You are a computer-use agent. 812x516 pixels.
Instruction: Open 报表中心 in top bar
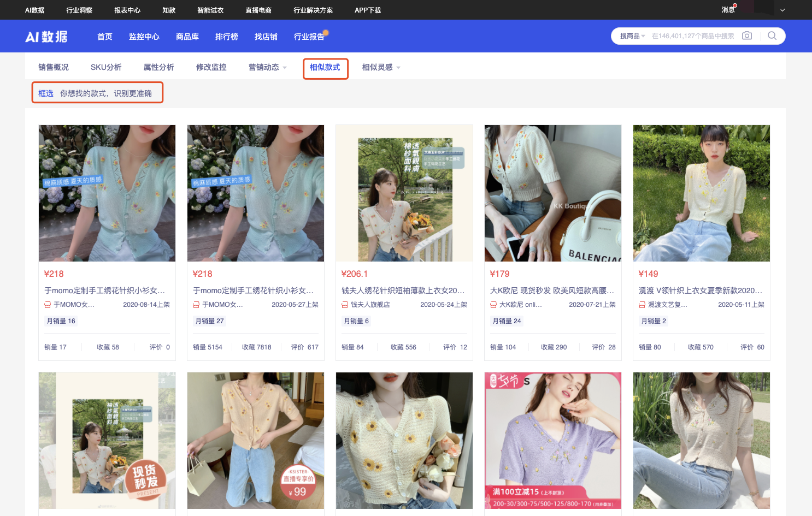pos(127,10)
